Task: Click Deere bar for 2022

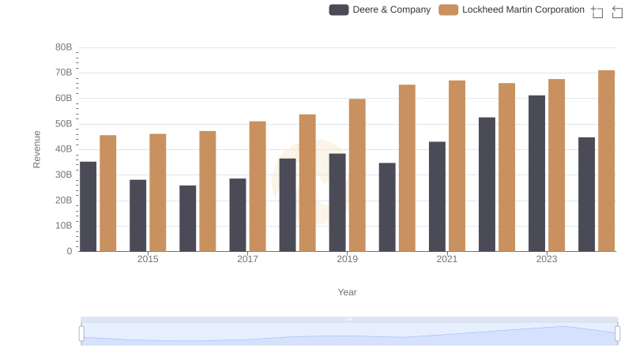Action: click(x=487, y=185)
